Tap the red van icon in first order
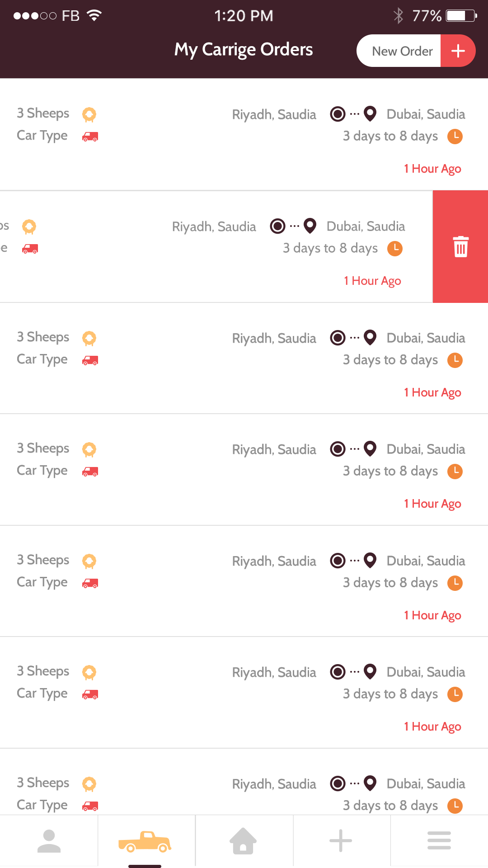 point(90,136)
